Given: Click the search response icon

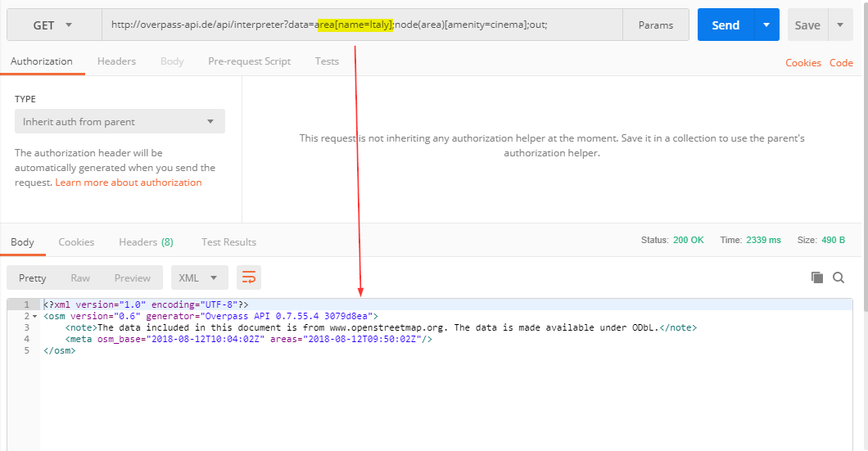Looking at the screenshot, I should 839,277.
